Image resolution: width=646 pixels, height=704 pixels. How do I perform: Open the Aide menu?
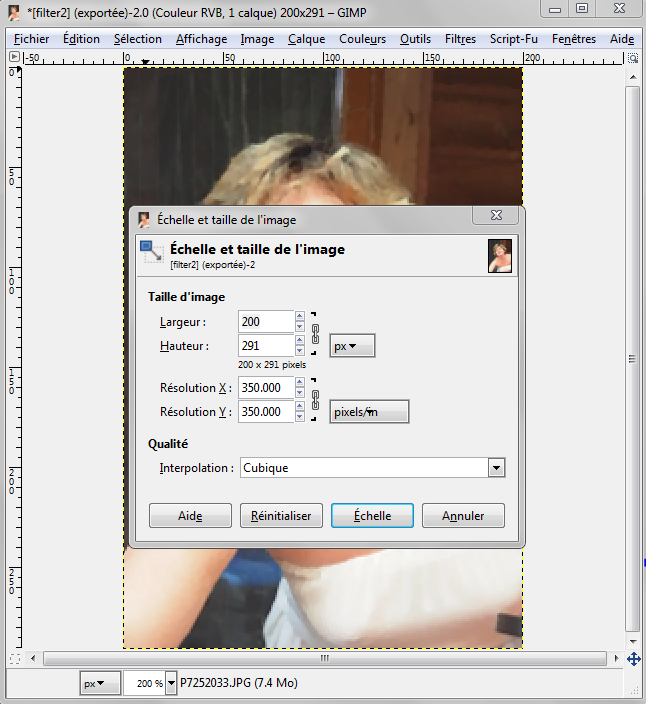(x=622, y=40)
